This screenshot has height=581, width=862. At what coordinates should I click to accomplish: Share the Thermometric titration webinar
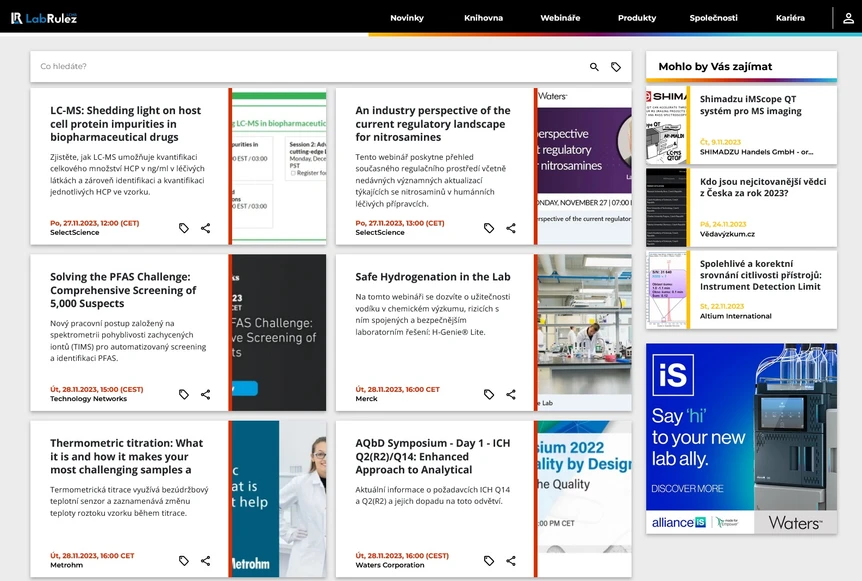206,561
